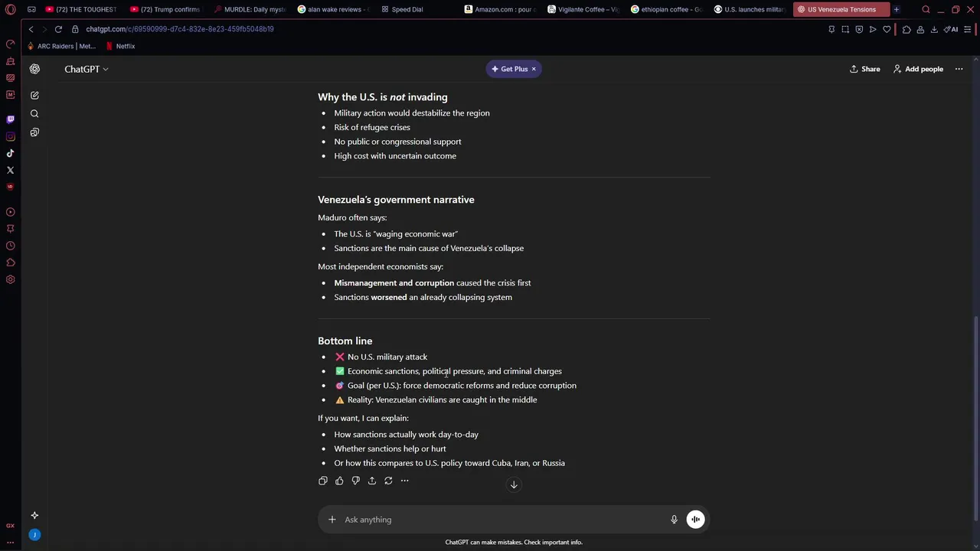
Task: Start voice mode in ChatGPT
Action: pyautogui.click(x=695, y=520)
